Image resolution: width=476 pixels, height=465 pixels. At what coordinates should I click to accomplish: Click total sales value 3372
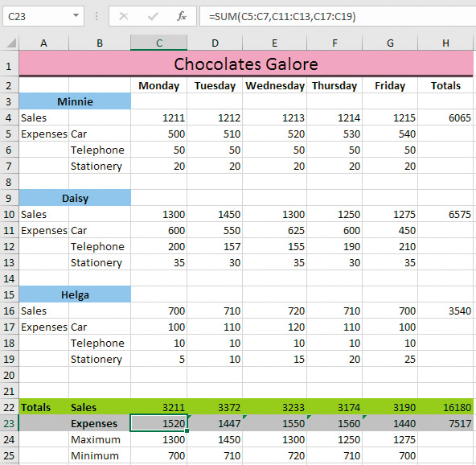[x=215, y=407]
